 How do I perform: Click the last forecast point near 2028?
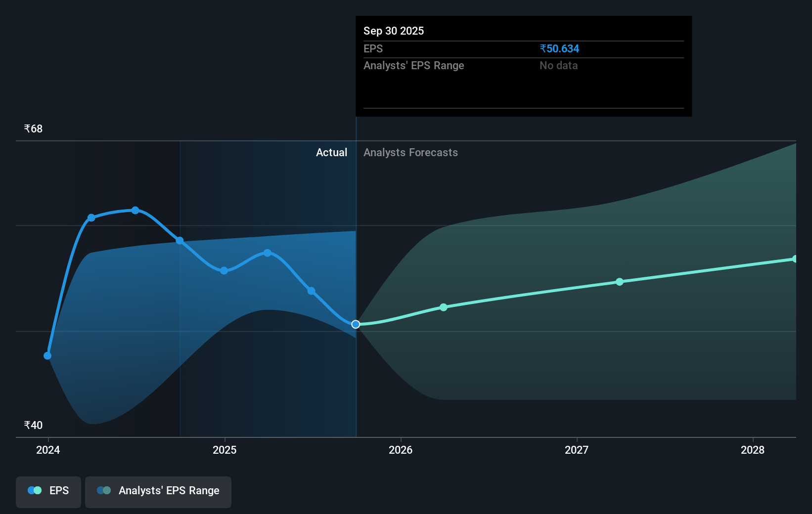click(795, 258)
